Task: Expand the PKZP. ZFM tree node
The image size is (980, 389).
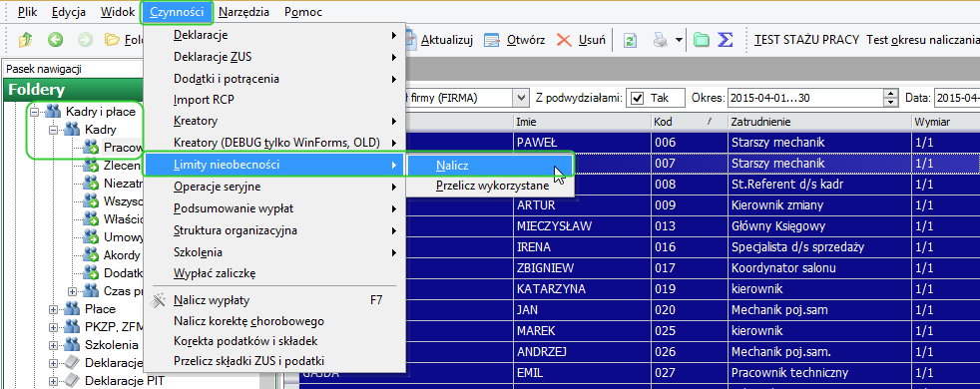Action: pos(54,326)
